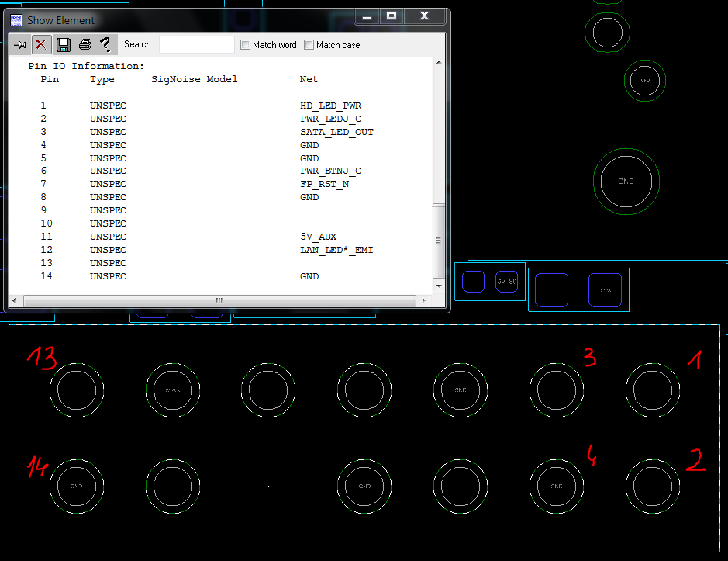This screenshot has width=728, height=561.
Task: Select the large GND through-hole pad
Action: coord(626,182)
